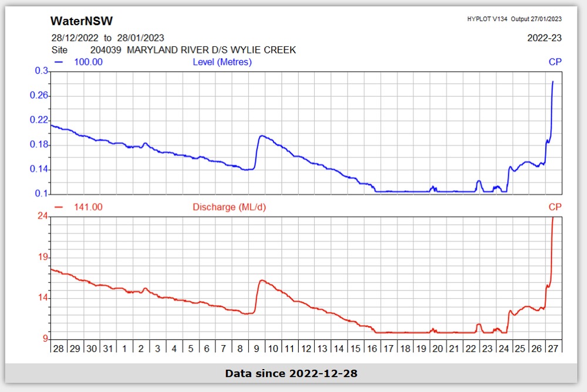Click the WaterNSW chart title
This screenshot has height=392, width=587.
tap(82, 22)
